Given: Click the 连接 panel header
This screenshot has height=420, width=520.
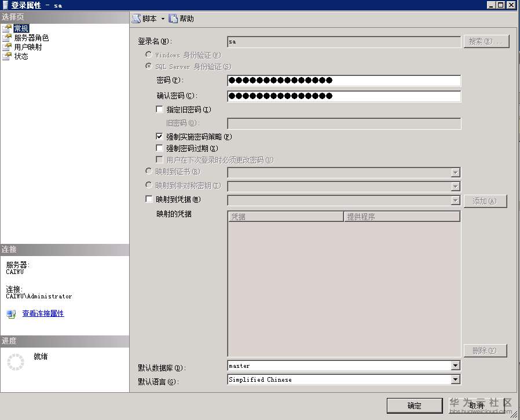Looking at the screenshot, I should coord(65,250).
